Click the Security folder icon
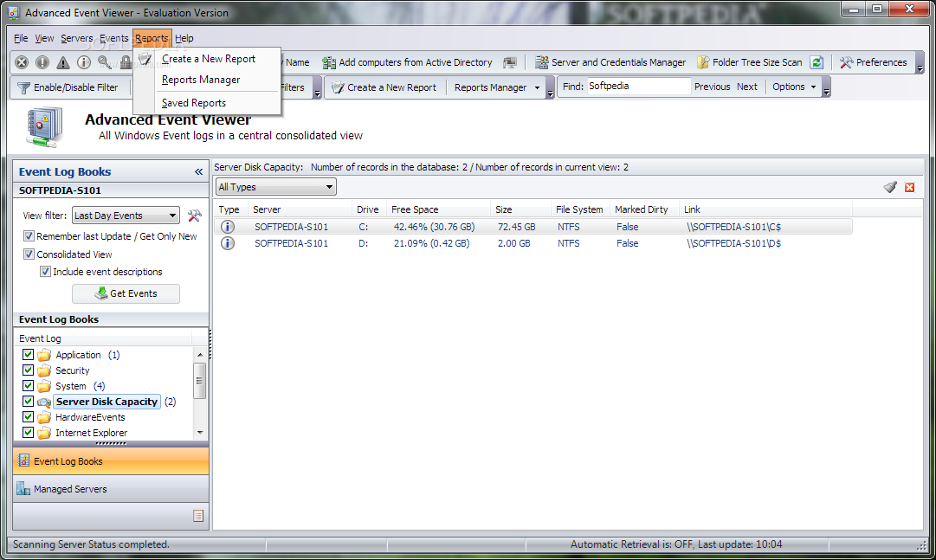Screen dimensions: 936x560 pyautogui.click(x=44, y=370)
